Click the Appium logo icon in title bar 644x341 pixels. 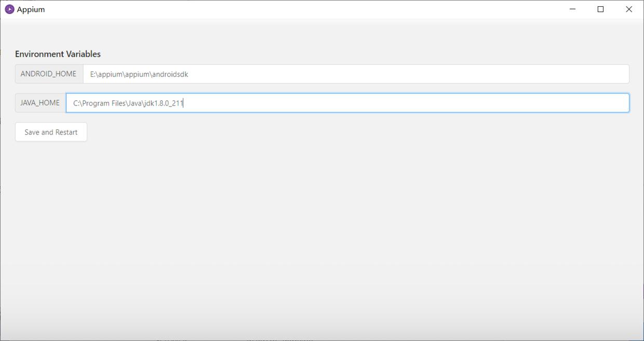9,9
